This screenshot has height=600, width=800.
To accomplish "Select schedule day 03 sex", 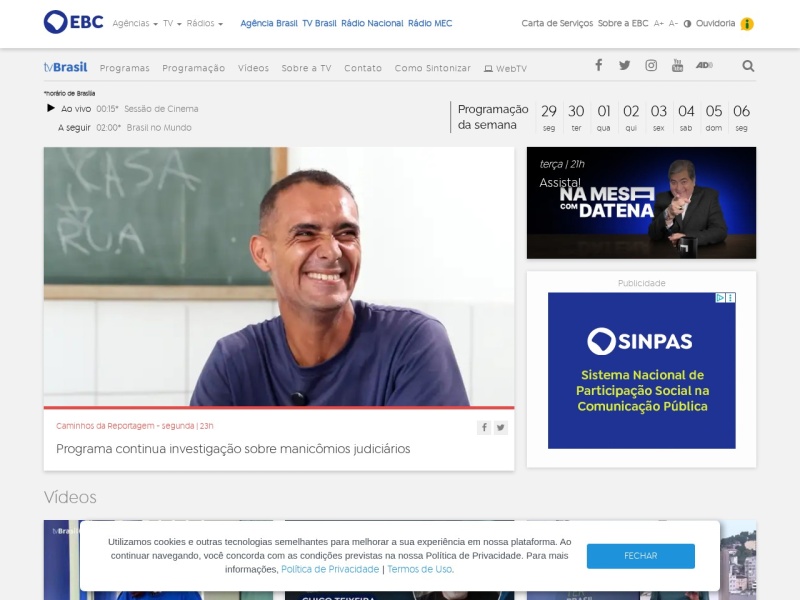I will tap(659, 118).
